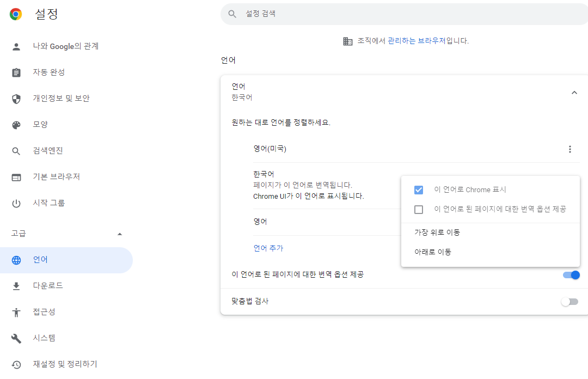Click the 영어 language row text
The image size is (588, 379).
click(260, 222)
